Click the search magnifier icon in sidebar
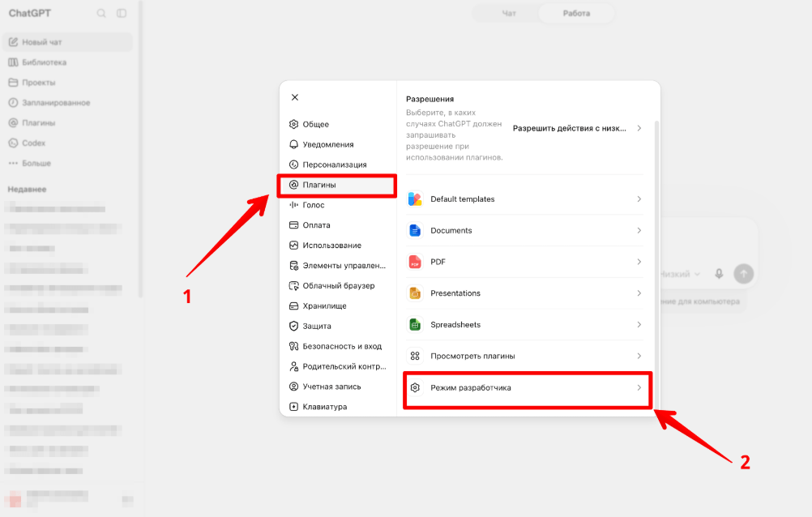 tap(101, 14)
